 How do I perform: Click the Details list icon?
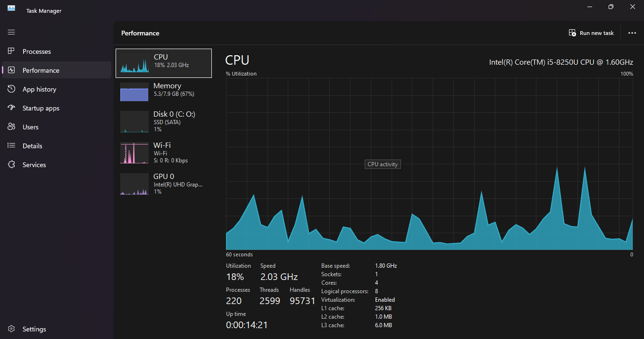click(x=12, y=145)
